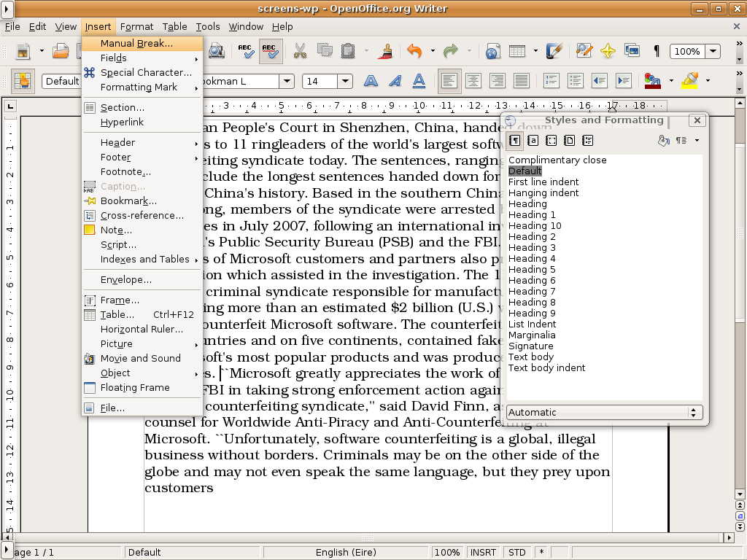Open the Undo history dropdown arrow
747x560 pixels.
tap(433, 51)
